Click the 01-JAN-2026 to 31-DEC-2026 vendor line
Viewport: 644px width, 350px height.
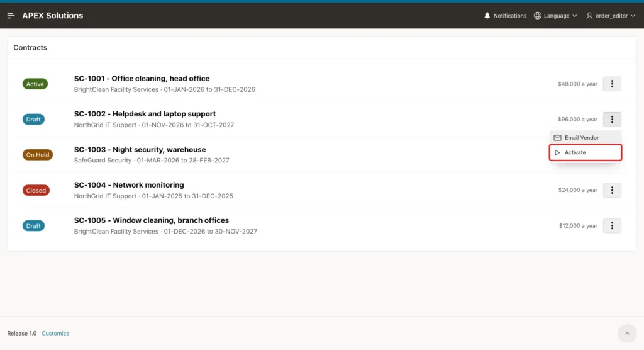point(164,89)
